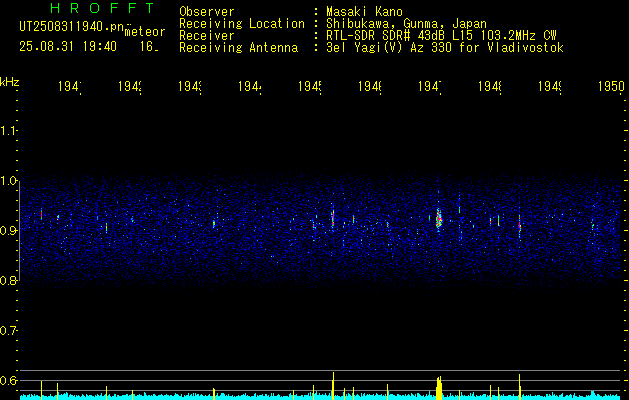This screenshot has width=629, height=400.
Task: Click the 1.1 frequency axis label
Action: (x=8, y=130)
